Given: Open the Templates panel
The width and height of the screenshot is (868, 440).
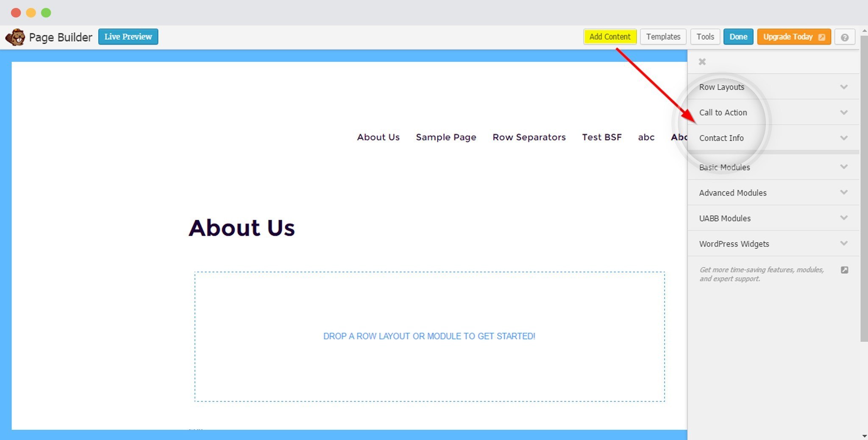Looking at the screenshot, I should [663, 36].
